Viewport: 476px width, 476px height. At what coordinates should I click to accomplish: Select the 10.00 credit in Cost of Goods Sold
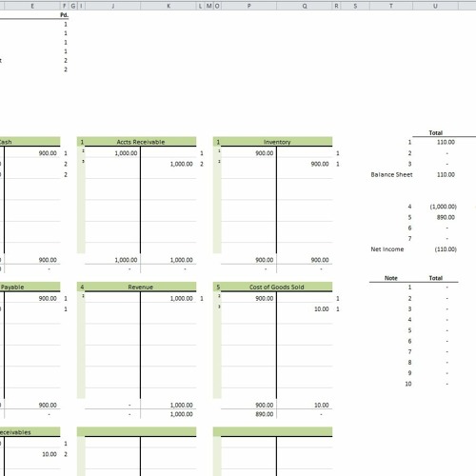tap(321, 308)
